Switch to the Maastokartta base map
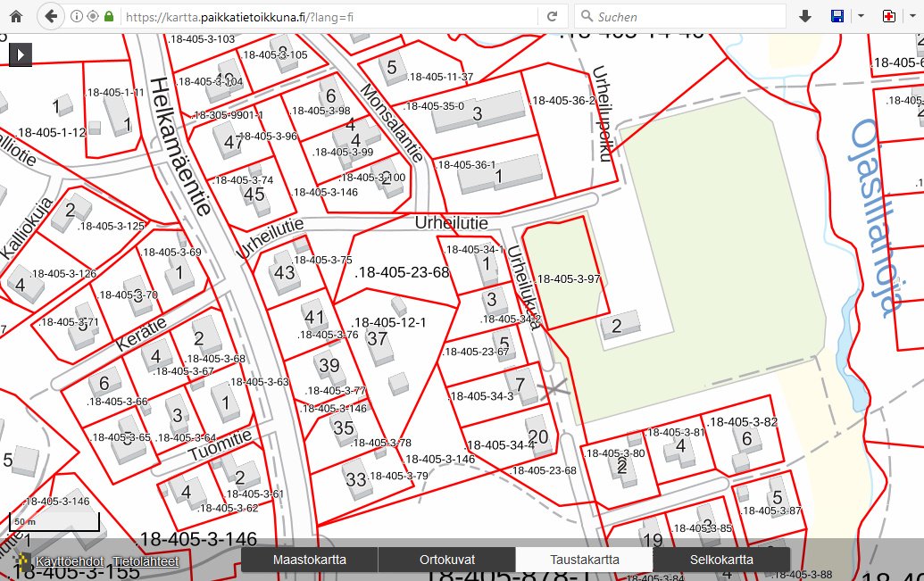Image resolution: width=924 pixels, height=581 pixels. [x=310, y=560]
